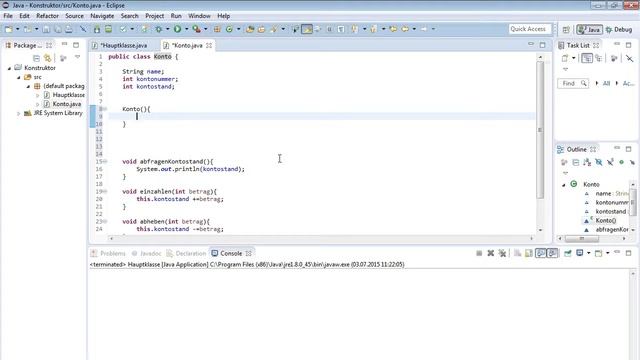The image size is (640, 360).
Task: Click the editor vertical scrollbar thumb
Action: tap(540, 130)
